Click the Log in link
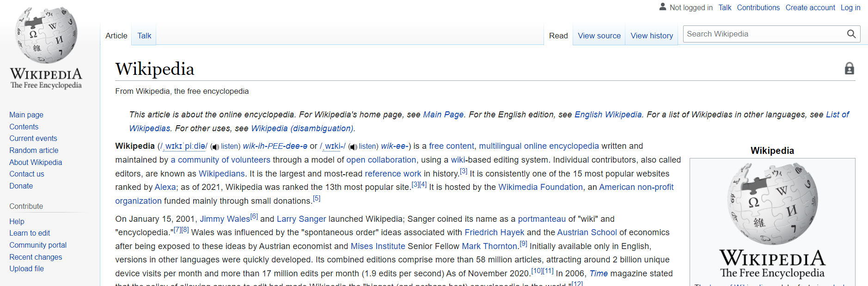 click(850, 7)
